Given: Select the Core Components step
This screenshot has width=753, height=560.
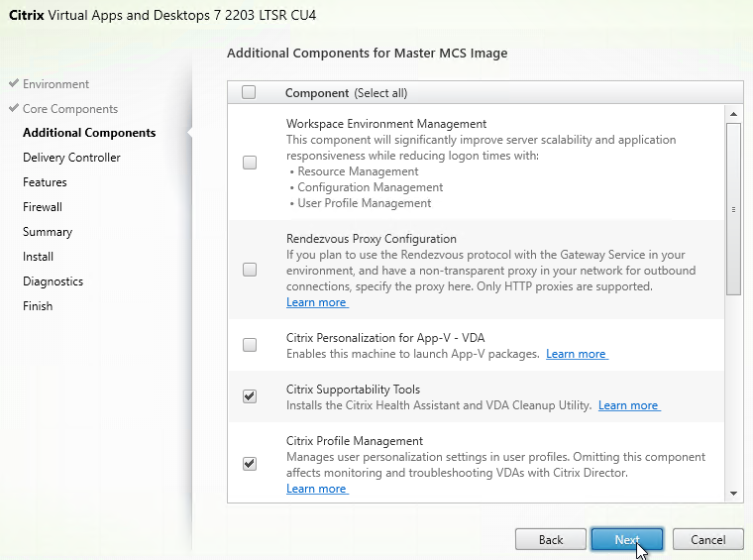Looking at the screenshot, I should [69, 109].
